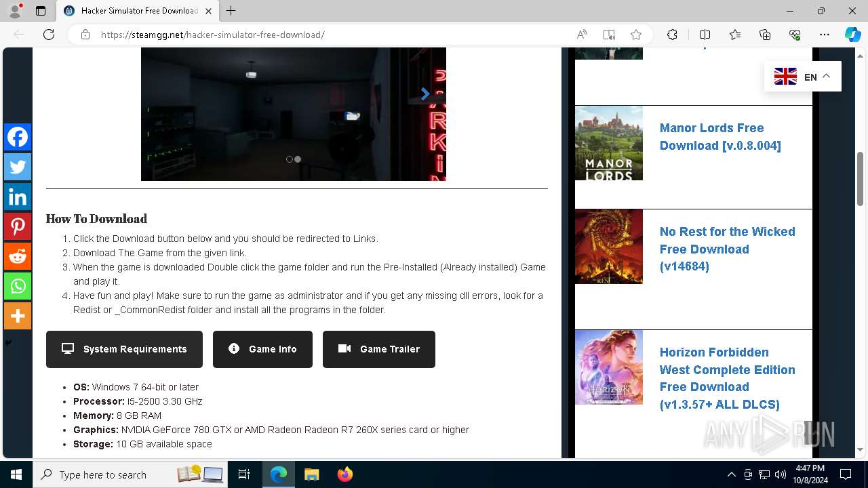The width and height of the screenshot is (868, 488).
Task: Click Horizon Forbidden West thumbnail
Action: (x=609, y=367)
